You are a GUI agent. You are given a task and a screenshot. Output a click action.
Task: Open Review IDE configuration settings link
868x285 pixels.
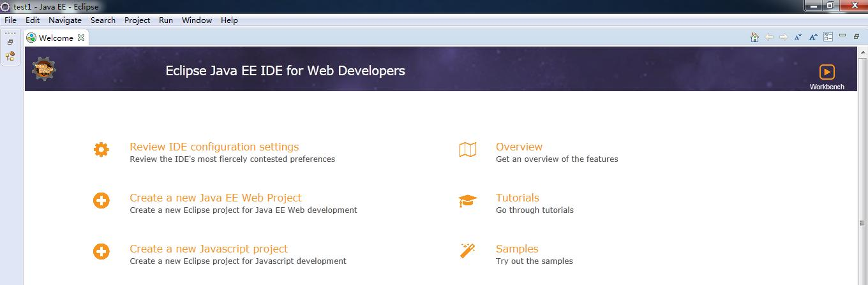coord(214,147)
